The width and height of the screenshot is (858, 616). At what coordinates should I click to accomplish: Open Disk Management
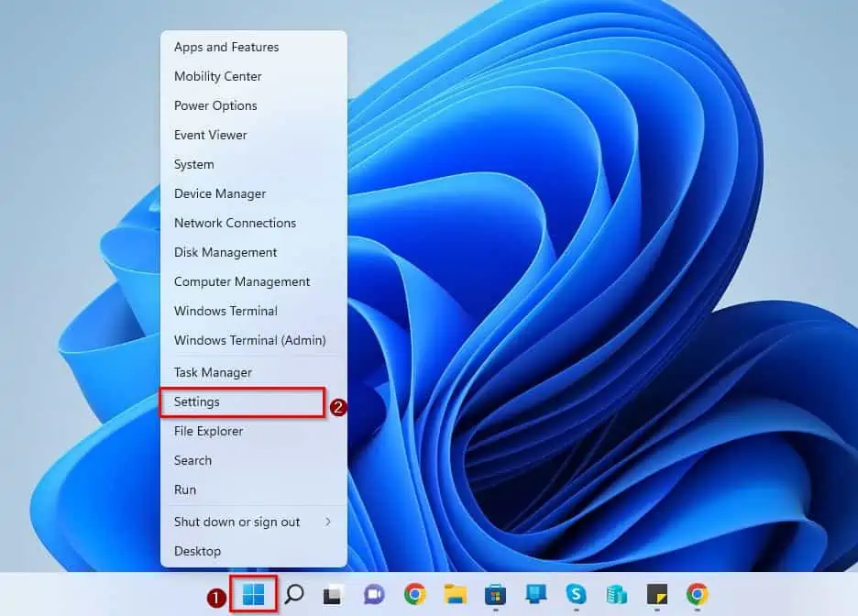point(225,252)
